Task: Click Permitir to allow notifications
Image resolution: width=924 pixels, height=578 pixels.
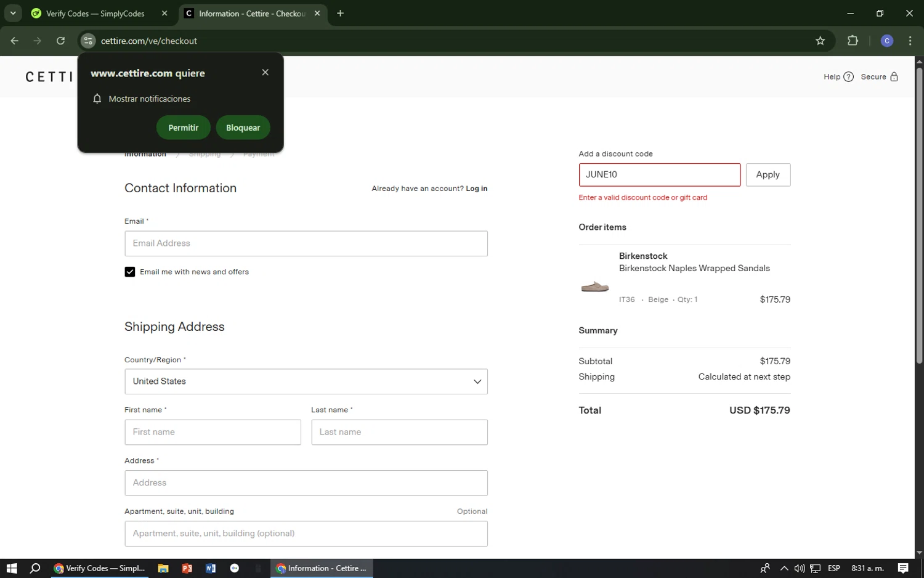Action: pyautogui.click(x=184, y=128)
